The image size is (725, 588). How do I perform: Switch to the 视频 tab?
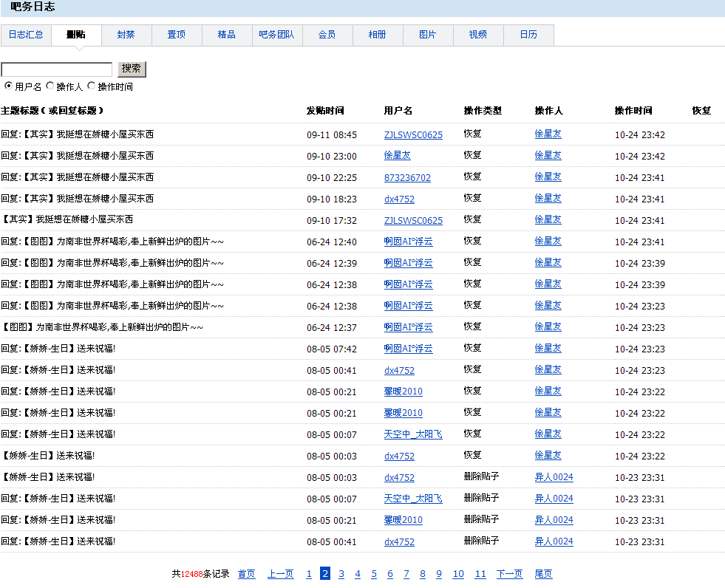pos(478,35)
